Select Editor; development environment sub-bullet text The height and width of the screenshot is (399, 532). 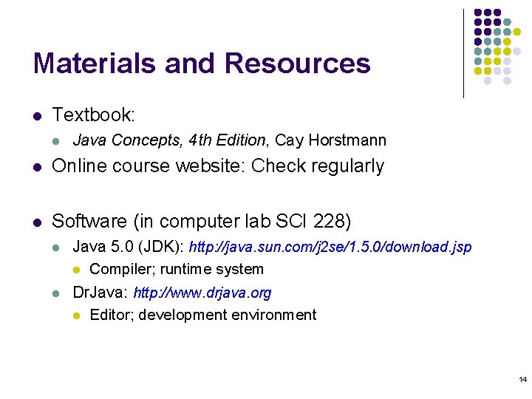(203, 315)
